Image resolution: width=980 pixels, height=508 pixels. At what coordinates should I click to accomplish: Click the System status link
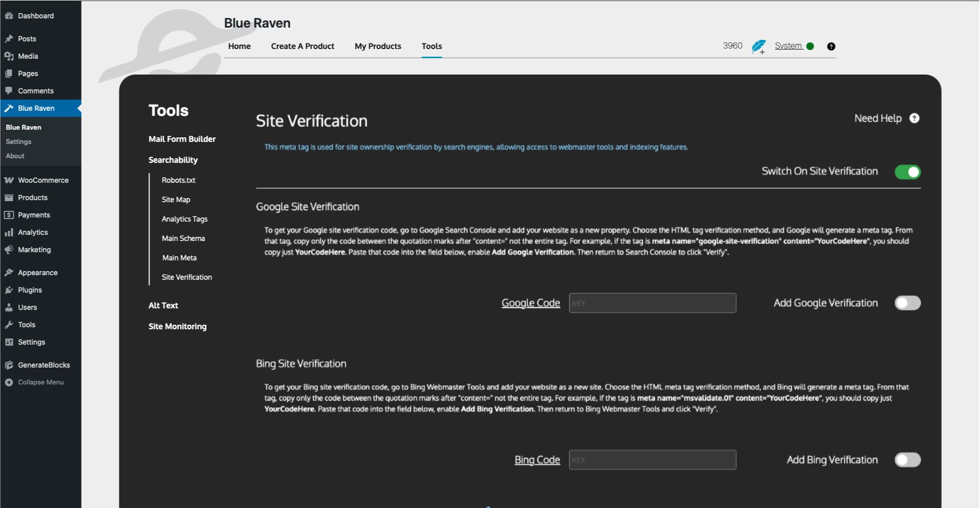[x=789, y=46]
